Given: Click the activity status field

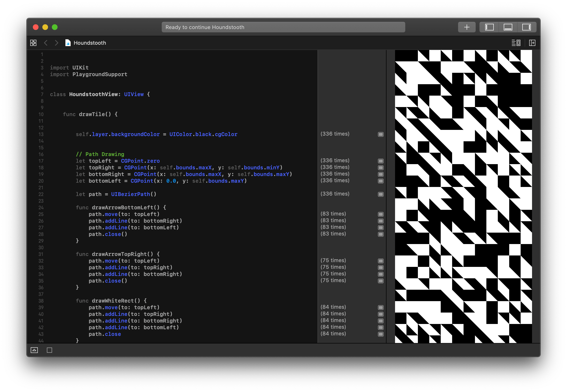Looking at the screenshot, I should coord(283,27).
